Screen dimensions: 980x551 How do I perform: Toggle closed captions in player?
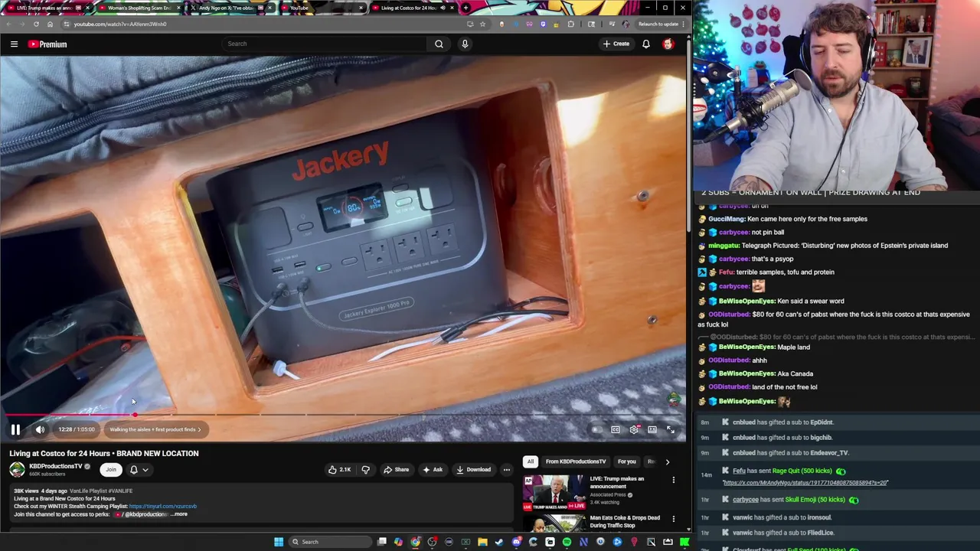click(x=616, y=429)
